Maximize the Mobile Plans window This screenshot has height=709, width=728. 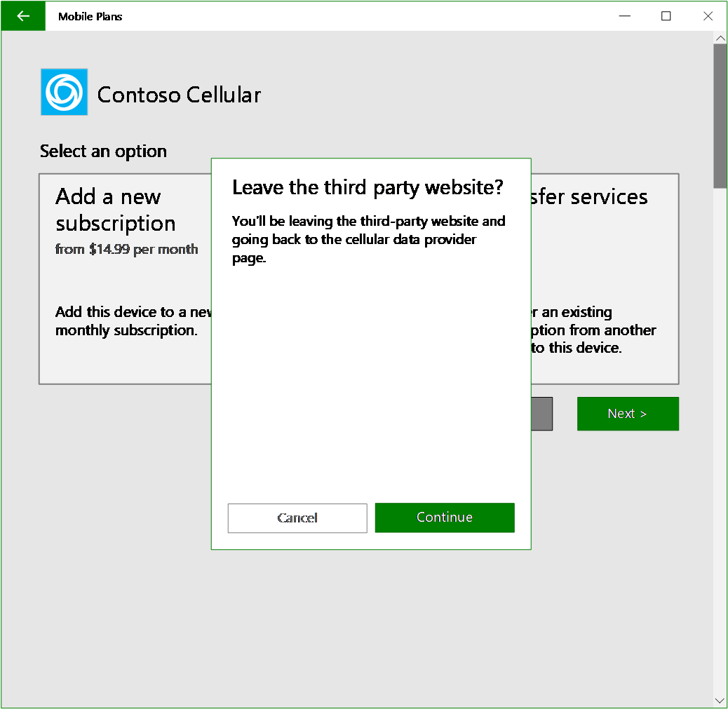[666, 16]
